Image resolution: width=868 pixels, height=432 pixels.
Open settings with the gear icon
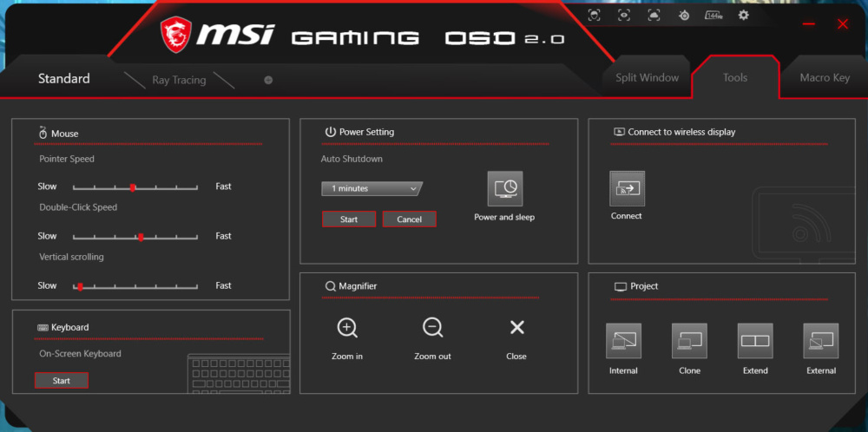click(x=744, y=16)
